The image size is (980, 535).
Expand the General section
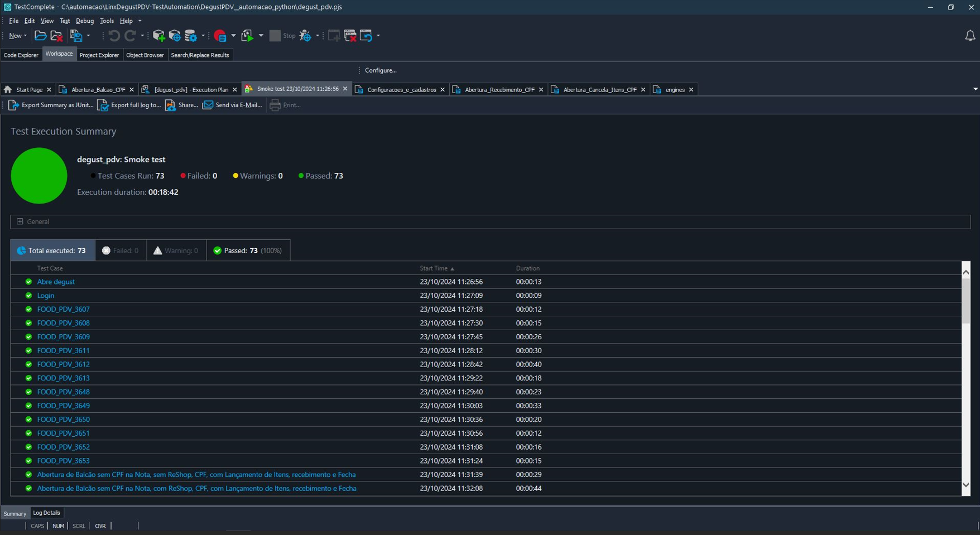pos(20,221)
